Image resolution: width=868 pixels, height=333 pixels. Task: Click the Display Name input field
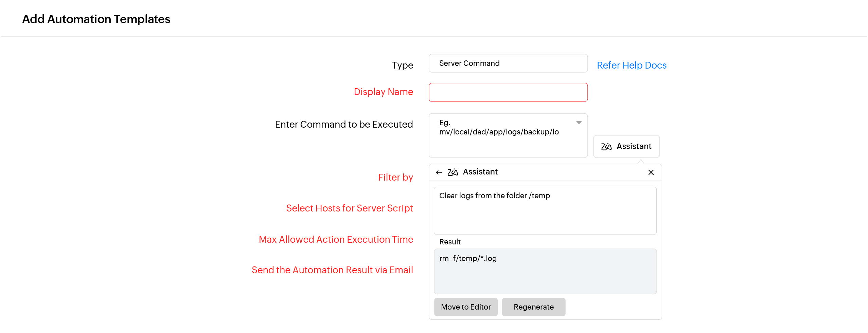point(508,92)
